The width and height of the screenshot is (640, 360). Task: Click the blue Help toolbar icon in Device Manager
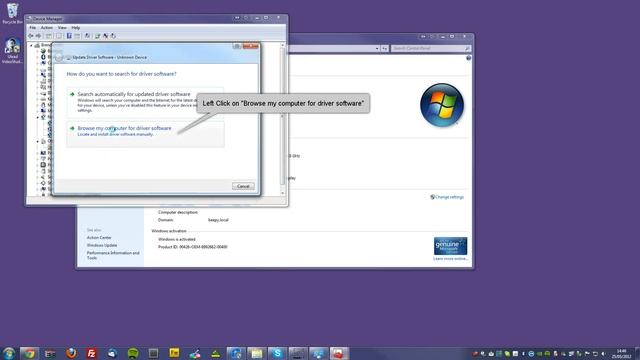[x=69, y=36]
